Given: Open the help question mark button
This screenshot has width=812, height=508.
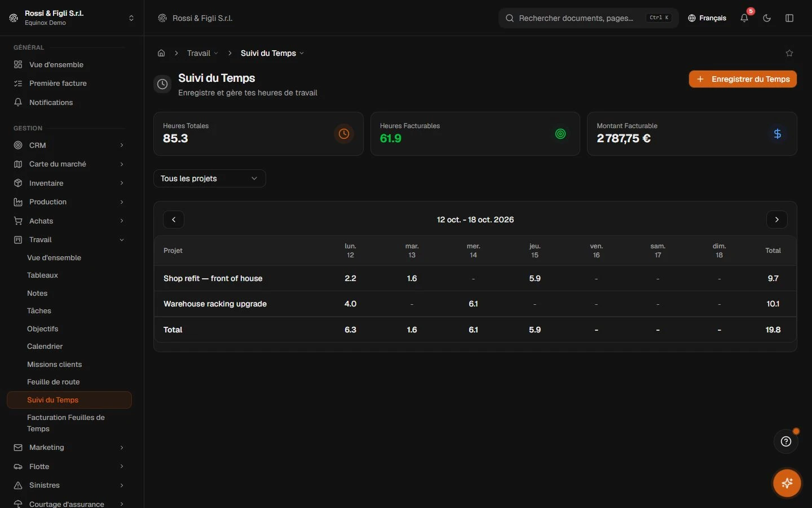Looking at the screenshot, I should [786, 441].
